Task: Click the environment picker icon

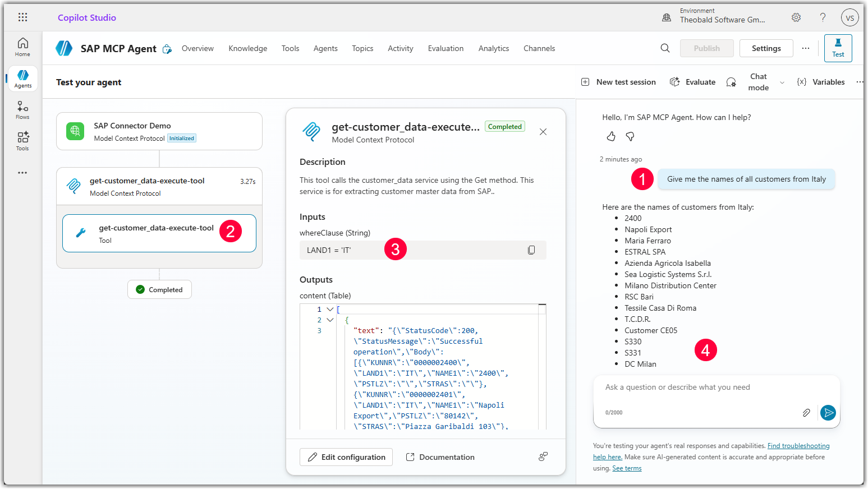Action: (x=667, y=17)
